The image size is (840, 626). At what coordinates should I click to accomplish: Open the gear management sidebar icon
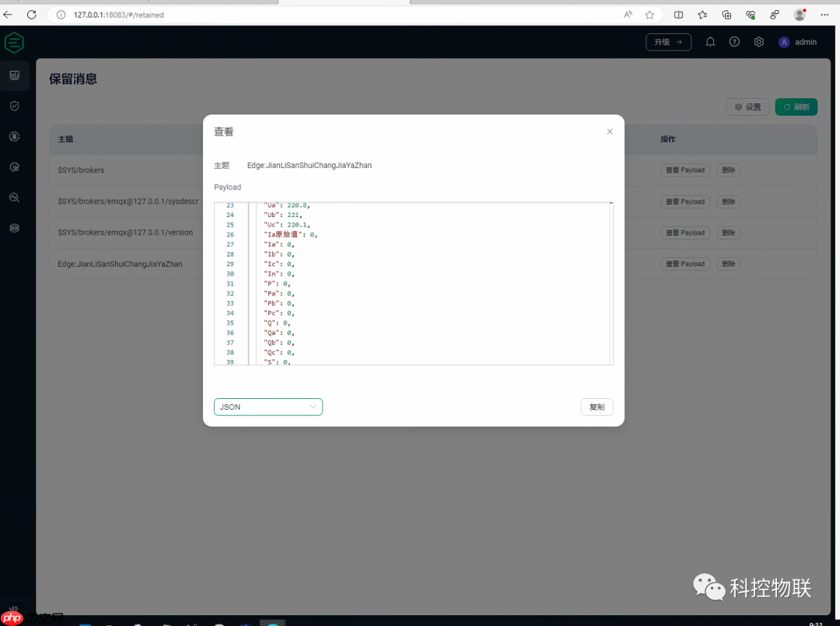click(x=15, y=167)
